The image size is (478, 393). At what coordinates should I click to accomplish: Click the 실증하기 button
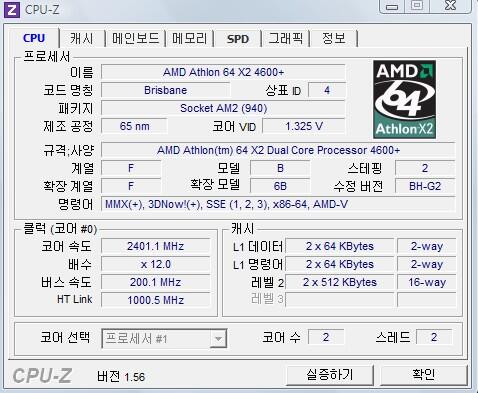click(x=330, y=375)
